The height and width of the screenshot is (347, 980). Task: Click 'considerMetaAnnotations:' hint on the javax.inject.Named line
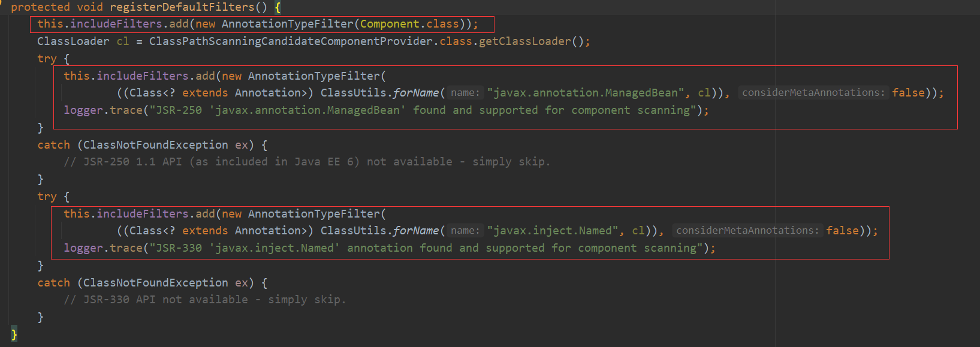point(747,231)
